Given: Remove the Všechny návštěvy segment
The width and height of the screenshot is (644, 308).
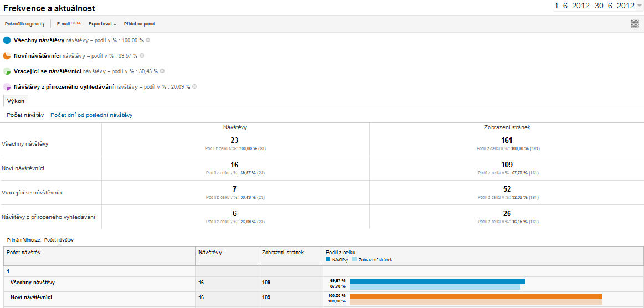Looking at the screenshot, I should tap(148, 40).
